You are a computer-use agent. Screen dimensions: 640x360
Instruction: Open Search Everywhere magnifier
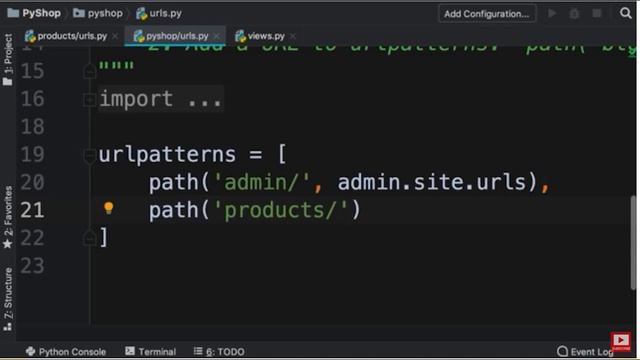(x=625, y=13)
